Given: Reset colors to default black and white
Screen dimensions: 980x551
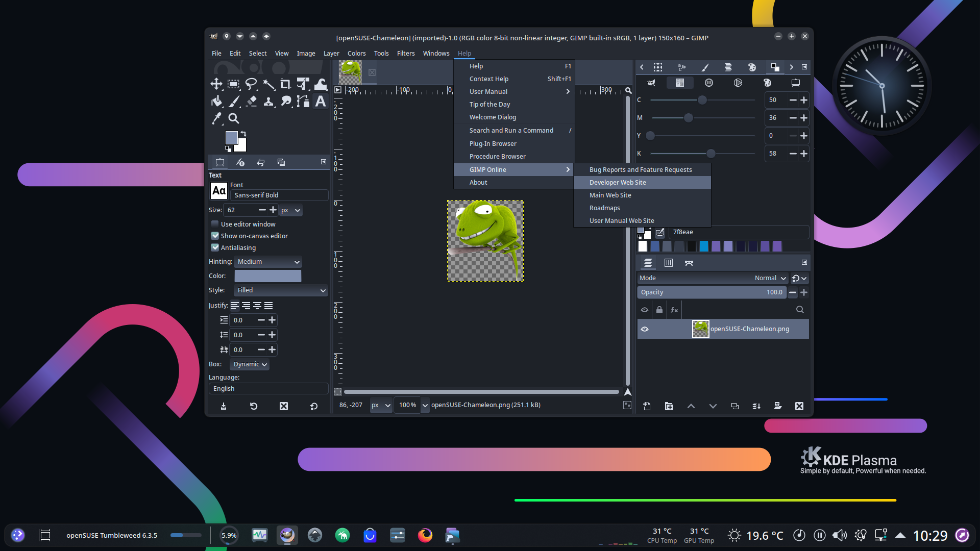Looking at the screenshot, I should [x=228, y=149].
